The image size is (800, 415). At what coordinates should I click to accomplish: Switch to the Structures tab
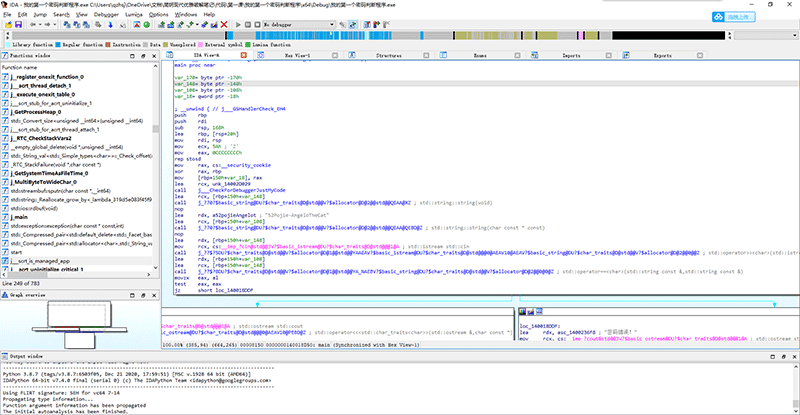point(389,56)
